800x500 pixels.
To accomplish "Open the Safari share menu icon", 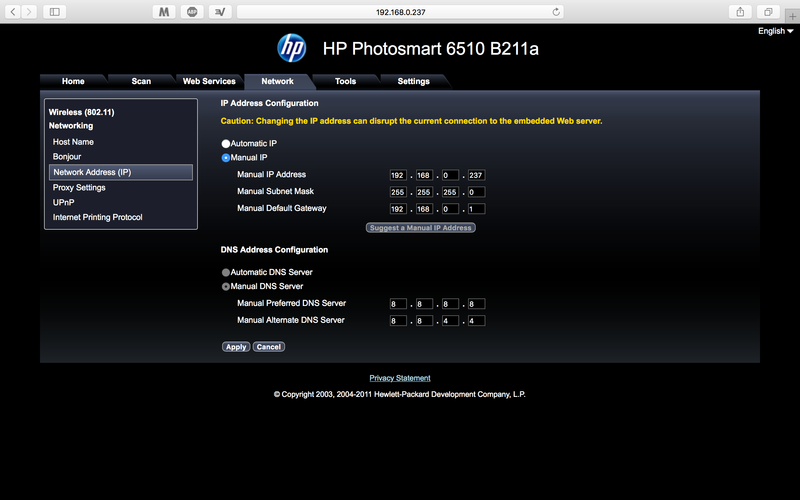I will [x=740, y=12].
